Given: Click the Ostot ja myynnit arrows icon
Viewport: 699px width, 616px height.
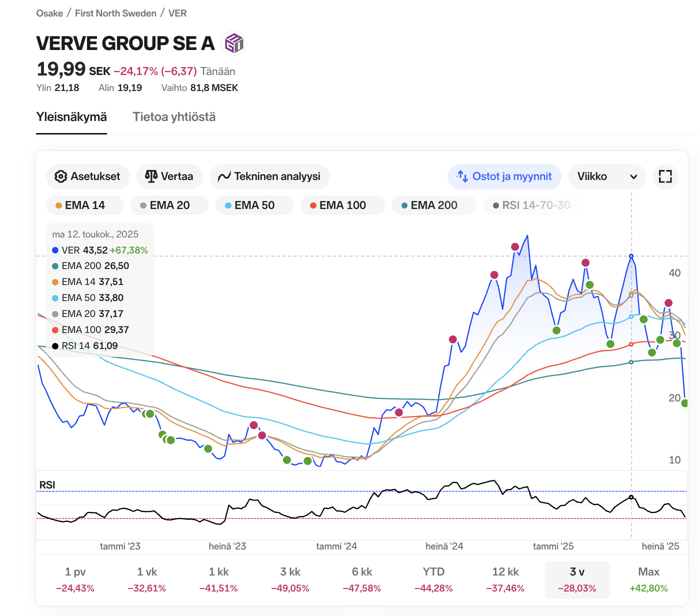Looking at the screenshot, I should pyautogui.click(x=462, y=176).
